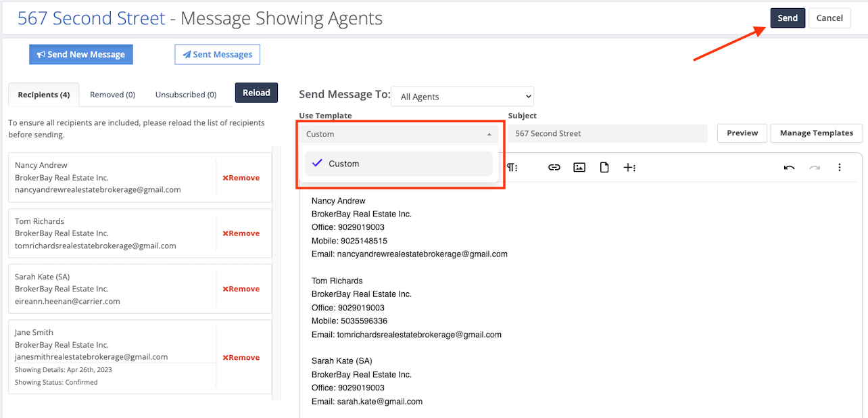The image size is (868, 418).
Task: Click eireann.heenan@carrier.com in recipients list
Action: [x=68, y=302]
